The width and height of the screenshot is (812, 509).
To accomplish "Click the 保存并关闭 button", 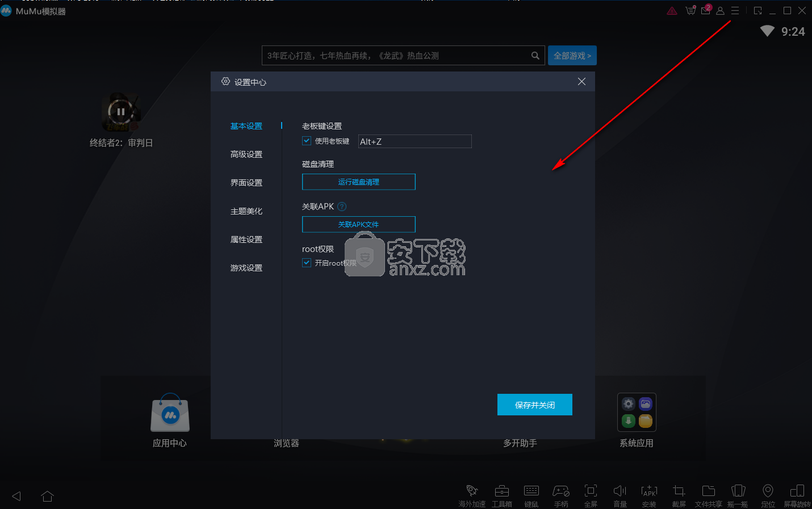I will click(535, 405).
